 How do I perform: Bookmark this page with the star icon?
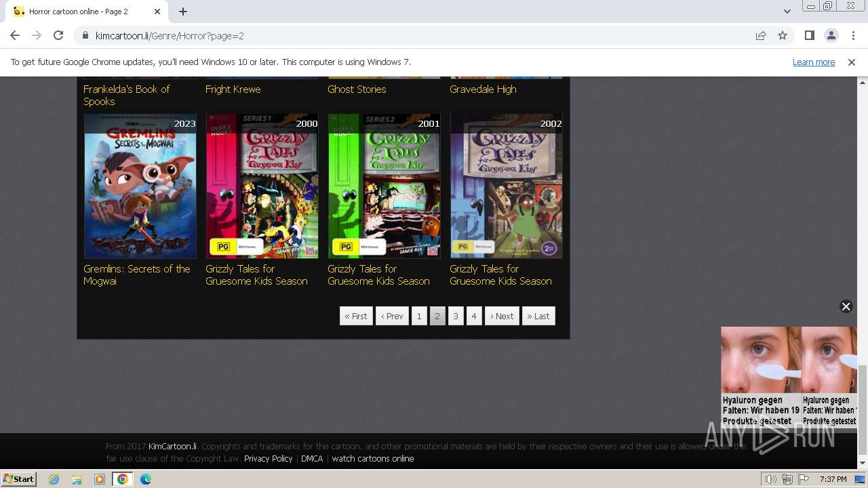(x=783, y=35)
